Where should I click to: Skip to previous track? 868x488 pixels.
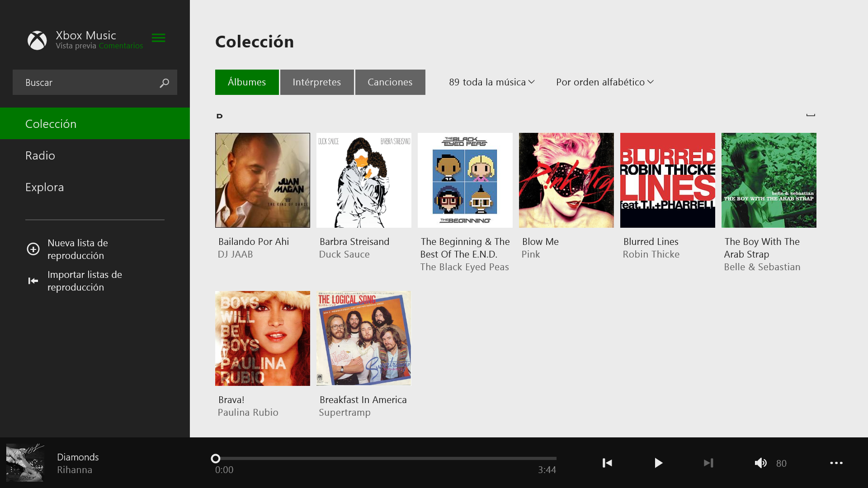(607, 463)
